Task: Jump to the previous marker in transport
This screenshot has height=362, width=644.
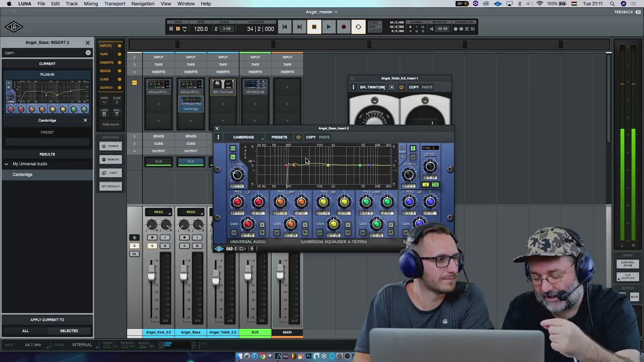Action: [285, 28]
